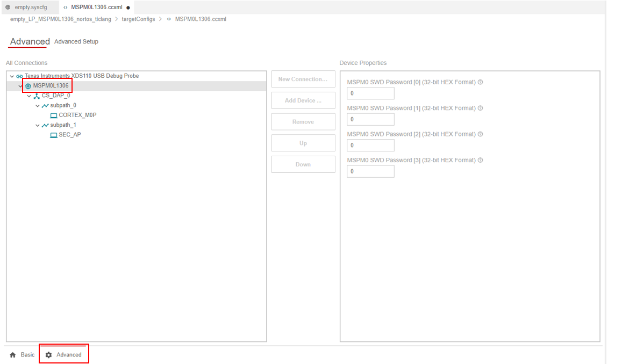Viewport: 622px width, 364px height.
Task: Click targetConfigs in the breadcrumb path
Action: 138,19
